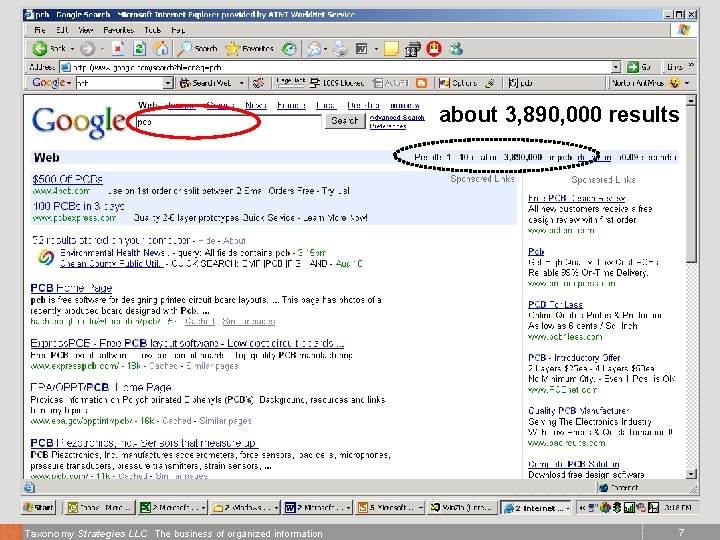Image resolution: width=720 pixels, height=540 pixels.
Task: Open the PCB Piezotronics search result
Action: [x=144, y=443]
